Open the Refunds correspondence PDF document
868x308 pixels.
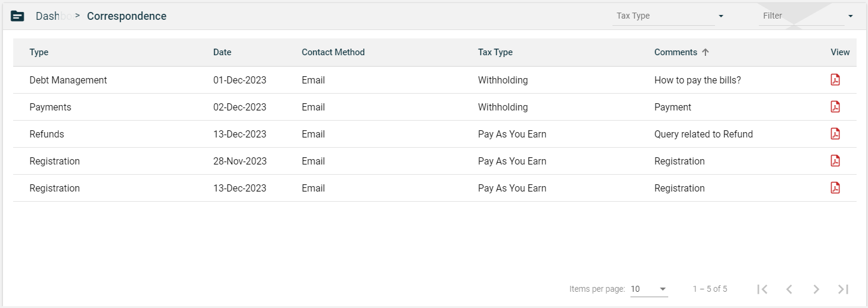point(835,134)
